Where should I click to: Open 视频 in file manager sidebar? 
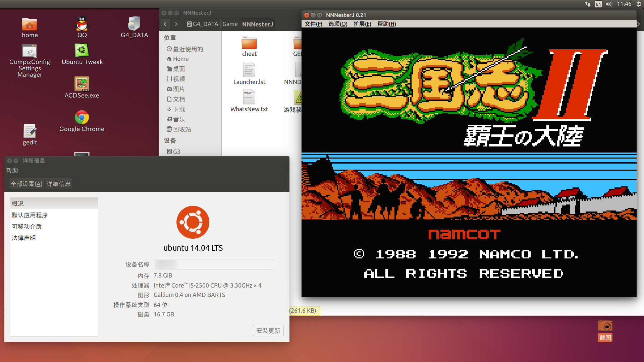(x=176, y=79)
